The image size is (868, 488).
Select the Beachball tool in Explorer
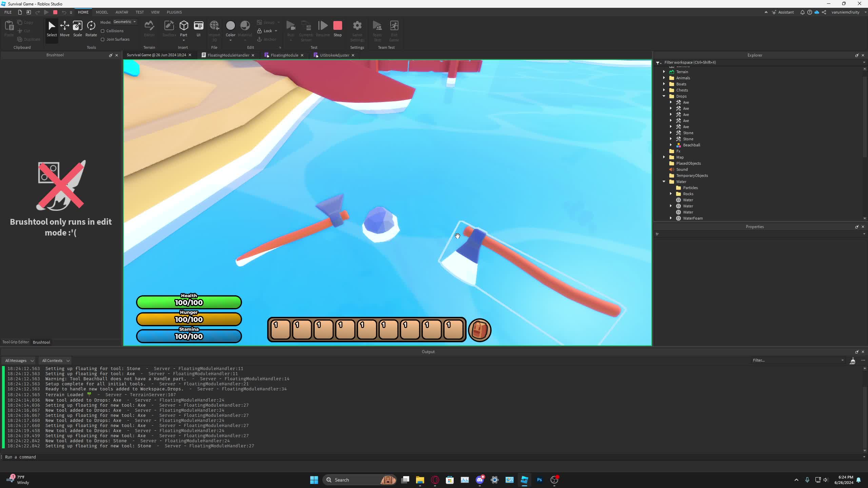[x=691, y=145]
